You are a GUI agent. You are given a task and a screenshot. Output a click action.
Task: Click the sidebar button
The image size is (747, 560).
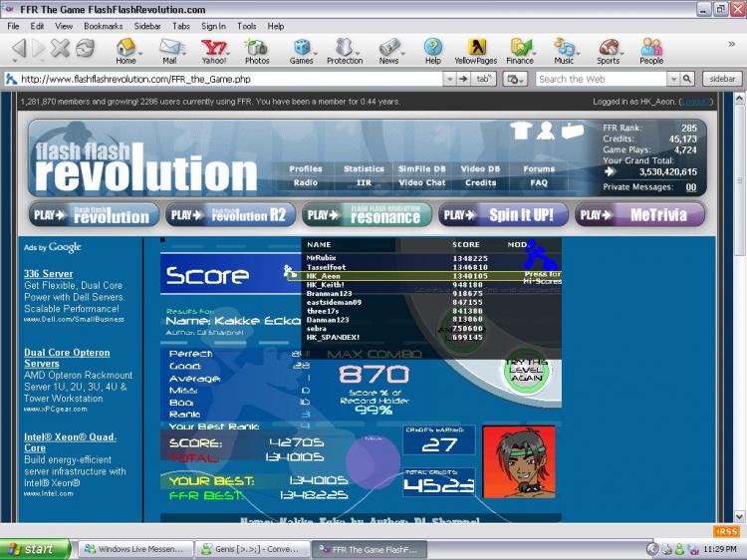(x=722, y=79)
